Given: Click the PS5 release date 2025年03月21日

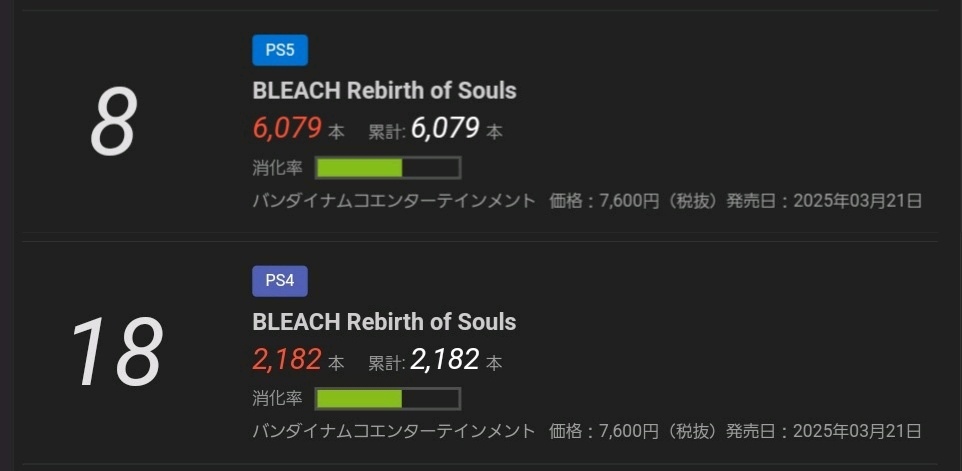Looking at the screenshot, I should tap(856, 201).
